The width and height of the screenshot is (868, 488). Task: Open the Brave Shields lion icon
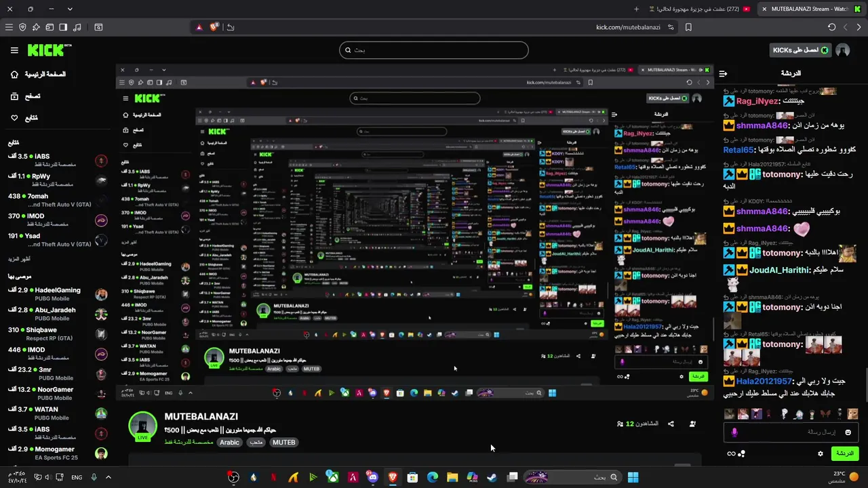[214, 27]
